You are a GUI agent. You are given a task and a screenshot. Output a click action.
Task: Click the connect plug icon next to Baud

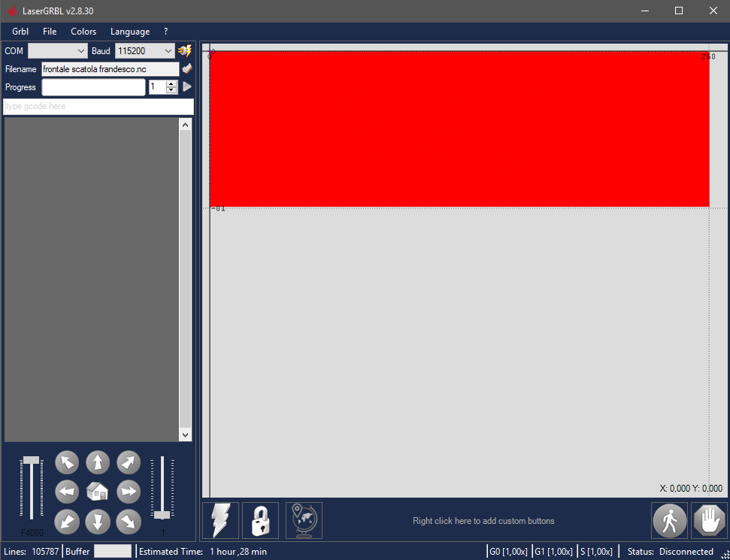click(x=185, y=51)
